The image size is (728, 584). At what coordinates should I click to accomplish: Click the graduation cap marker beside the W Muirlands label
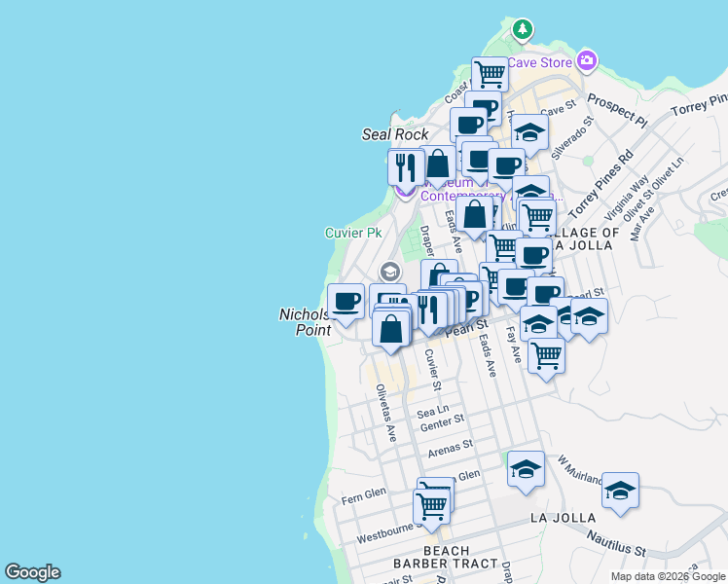621,493
